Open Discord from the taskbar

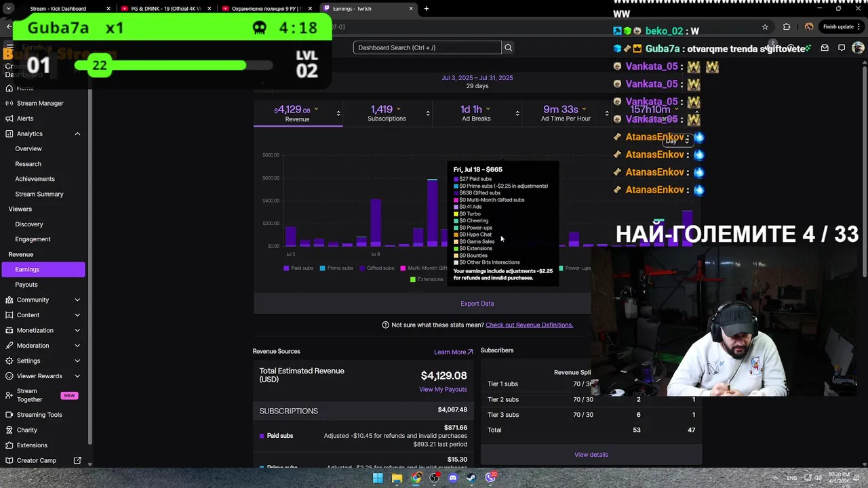(453, 478)
